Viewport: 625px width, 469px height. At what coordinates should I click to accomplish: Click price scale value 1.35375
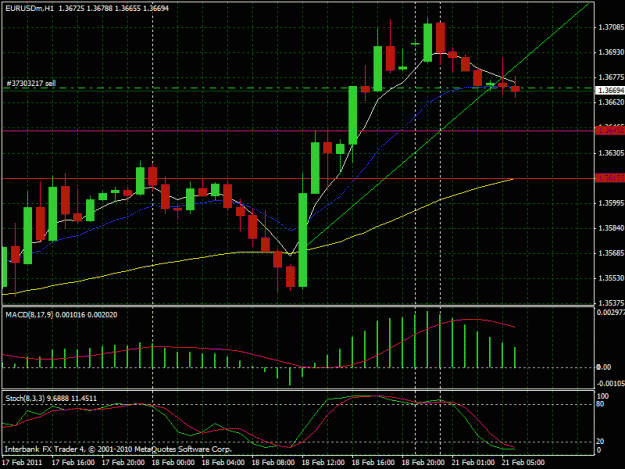611,303
